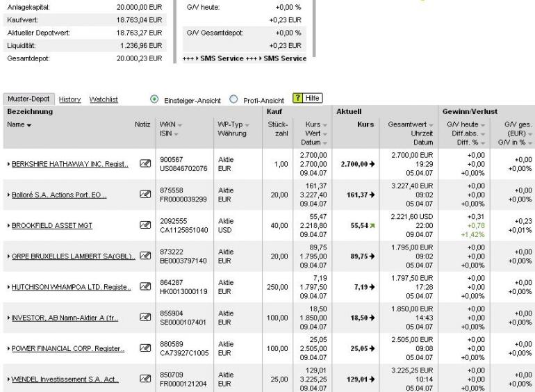Viewport: 535px width, 392px height.
Task: Open note icon for INVESTOR AB row
Action: 145,317
